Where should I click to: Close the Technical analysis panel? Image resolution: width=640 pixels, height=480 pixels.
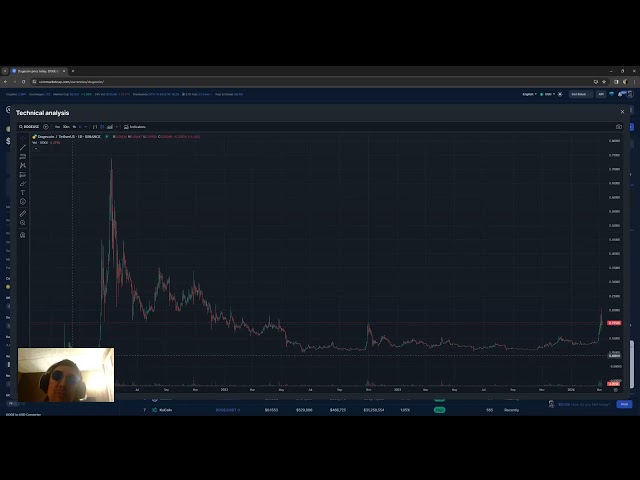(622, 112)
